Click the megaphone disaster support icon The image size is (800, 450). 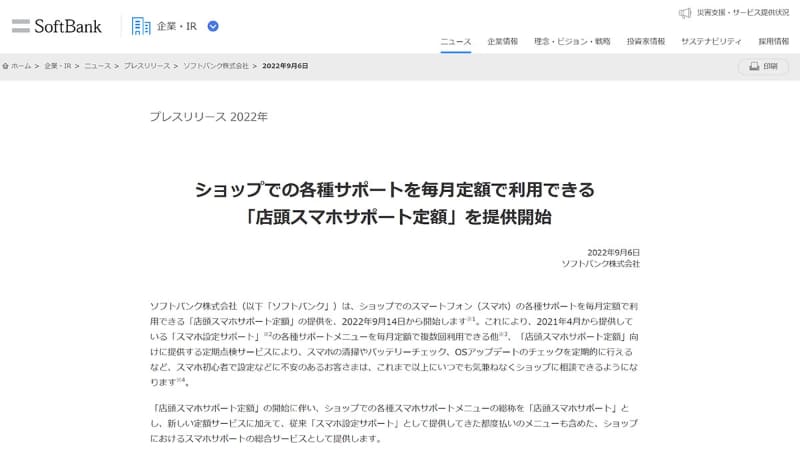pos(685,13)
